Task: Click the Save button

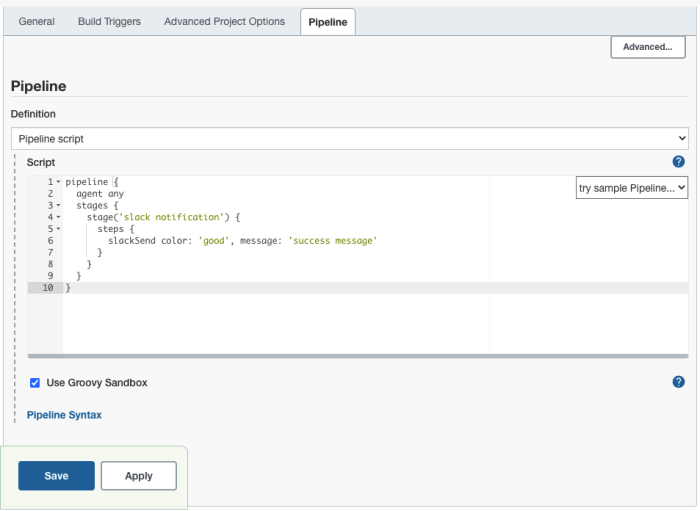Action: (56, 476)
